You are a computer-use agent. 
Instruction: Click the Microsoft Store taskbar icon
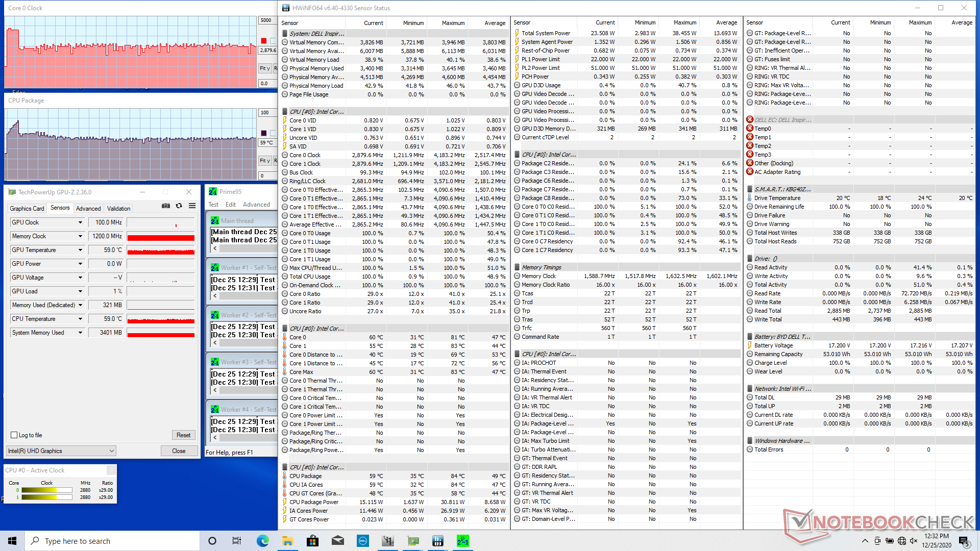(x=312, y=541)
